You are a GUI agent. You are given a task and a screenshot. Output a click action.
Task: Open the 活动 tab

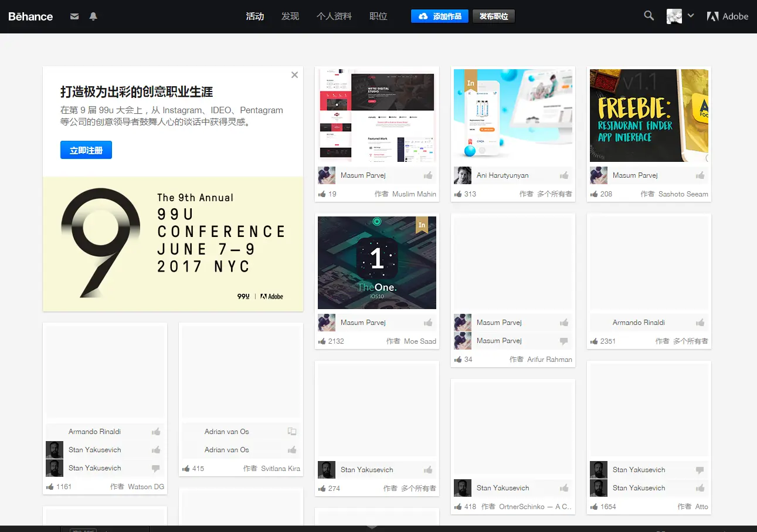click(255, 16)
